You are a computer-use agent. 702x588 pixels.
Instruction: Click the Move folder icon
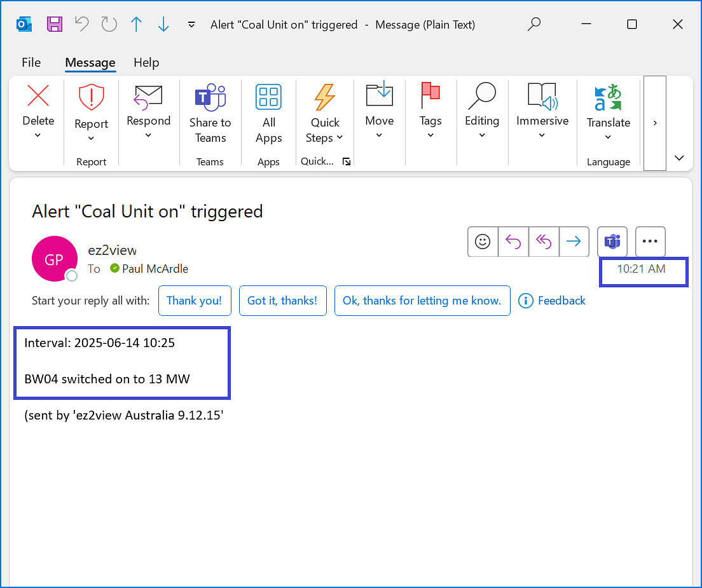(x=379, y=95)
